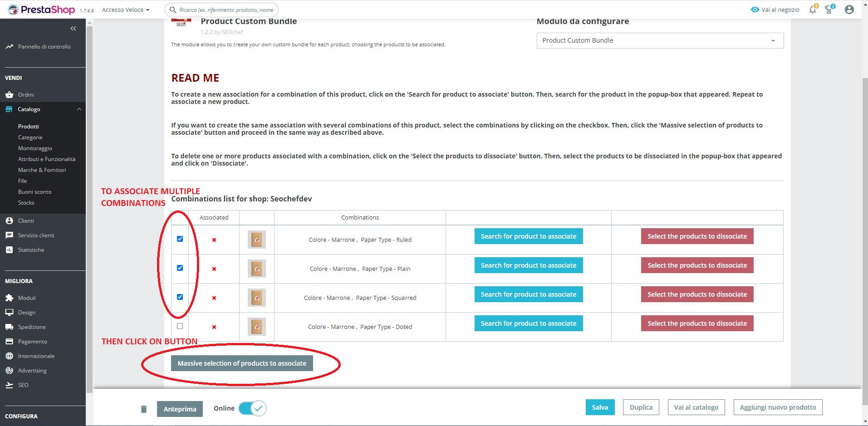The width and height of the screenshot is (868, 426).
Task: Click the SEO airplane icon
Action: click(x=9, y=385)
